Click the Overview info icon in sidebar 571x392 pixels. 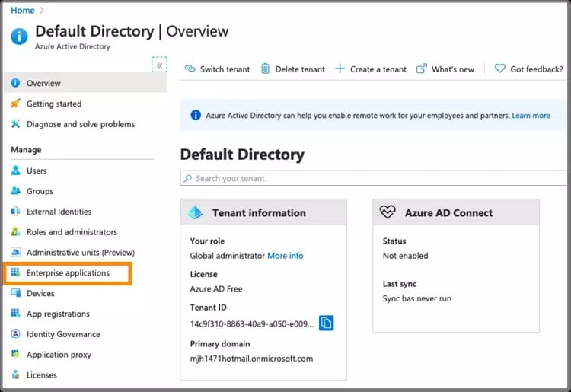tap(15, 83)
